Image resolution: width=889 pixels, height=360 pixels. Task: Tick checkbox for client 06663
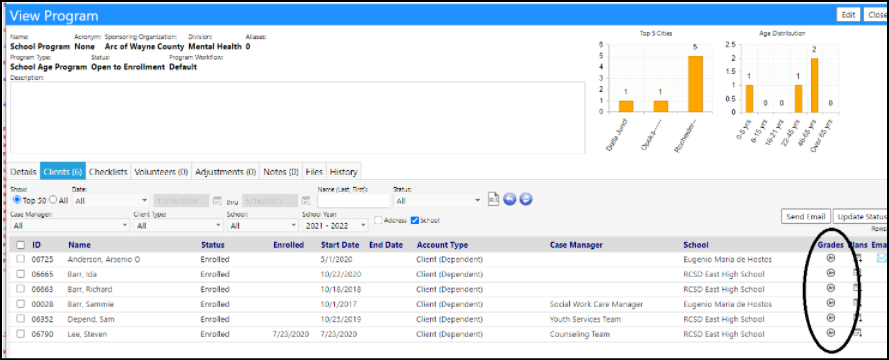(21, 289)
